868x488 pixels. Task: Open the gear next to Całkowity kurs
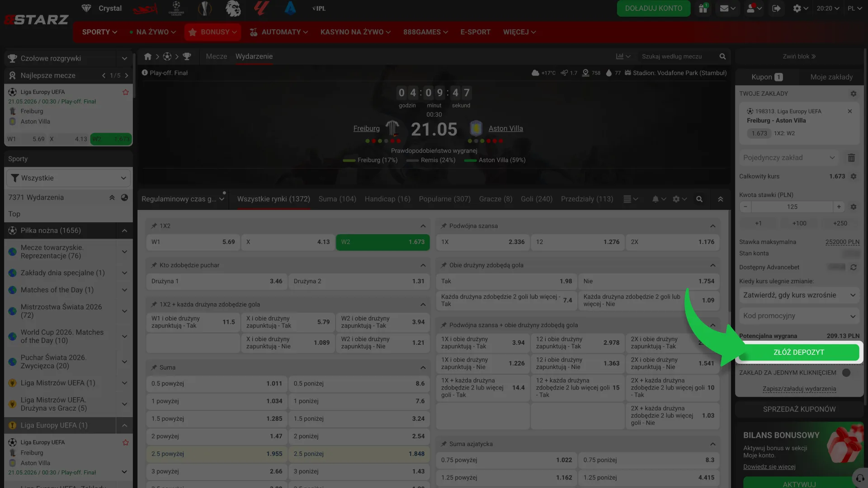854,176
